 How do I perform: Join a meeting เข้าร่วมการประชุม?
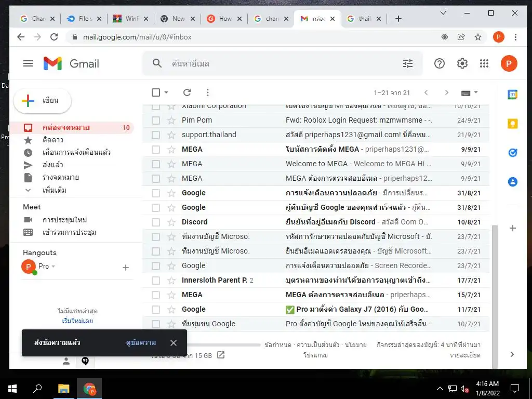point(69,232)
